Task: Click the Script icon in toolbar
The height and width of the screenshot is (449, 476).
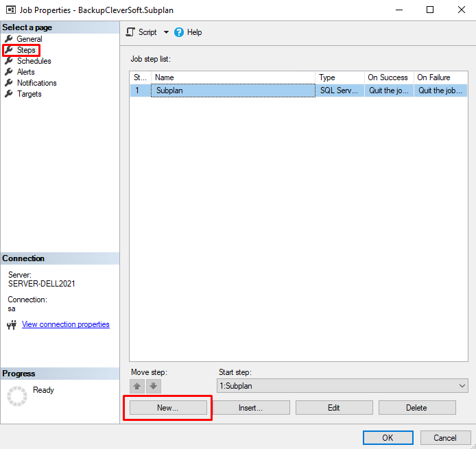Action: [x=130, y=32]
